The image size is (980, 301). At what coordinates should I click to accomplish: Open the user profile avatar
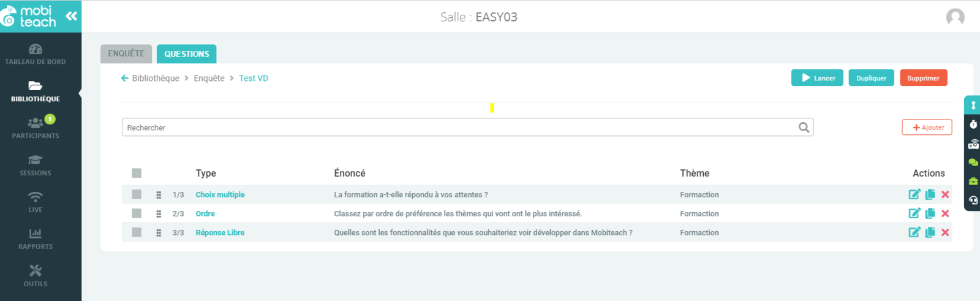[955, 17]
